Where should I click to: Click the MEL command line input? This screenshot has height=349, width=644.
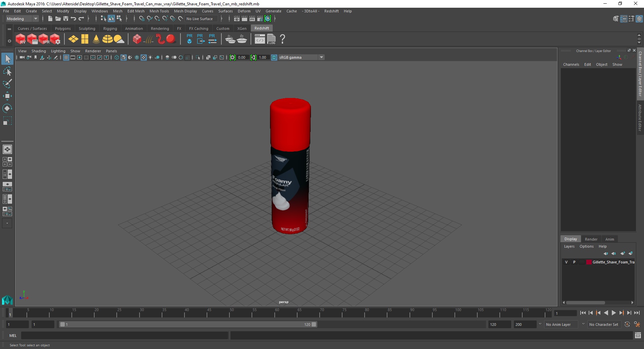click(124, 335)
